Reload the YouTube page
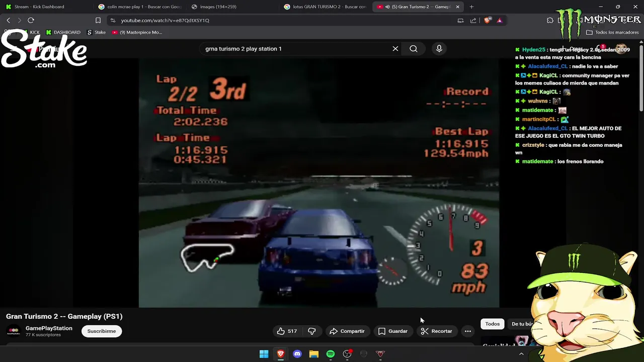This screenshot has height=362, width=644. point(31,20)
